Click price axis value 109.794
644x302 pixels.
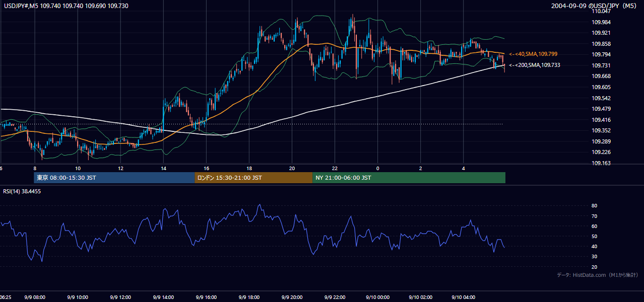pyautogui.click(x=602, y=54)
